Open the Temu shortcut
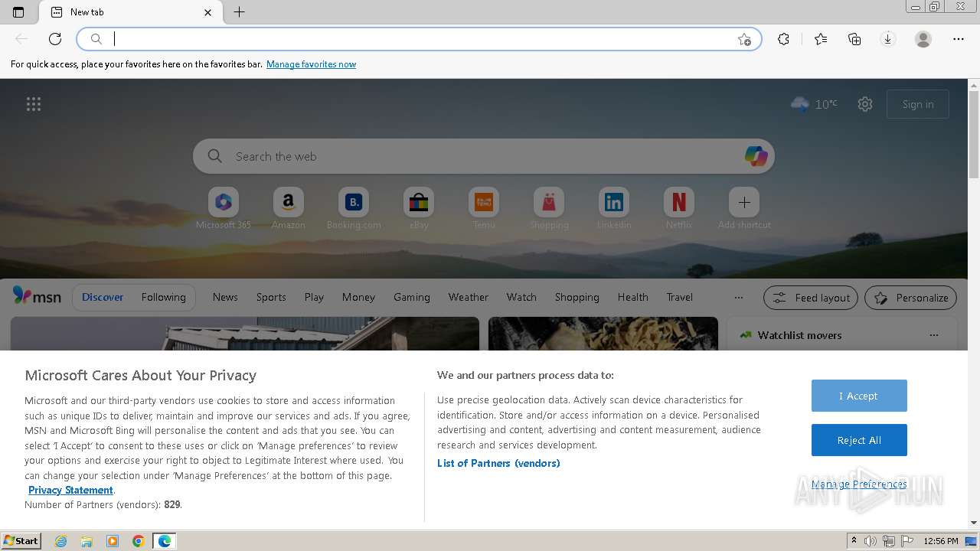 pos(484,208)
